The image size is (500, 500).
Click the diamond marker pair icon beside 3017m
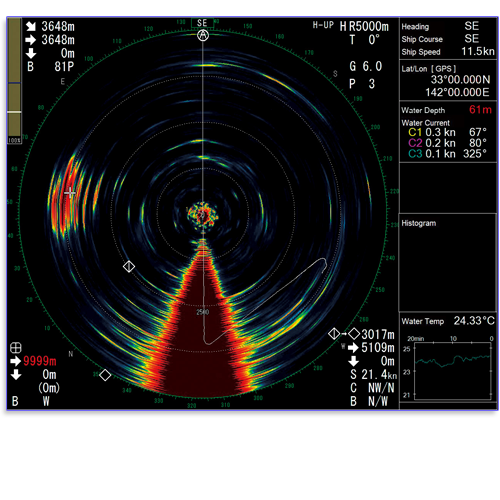[344, 334]
